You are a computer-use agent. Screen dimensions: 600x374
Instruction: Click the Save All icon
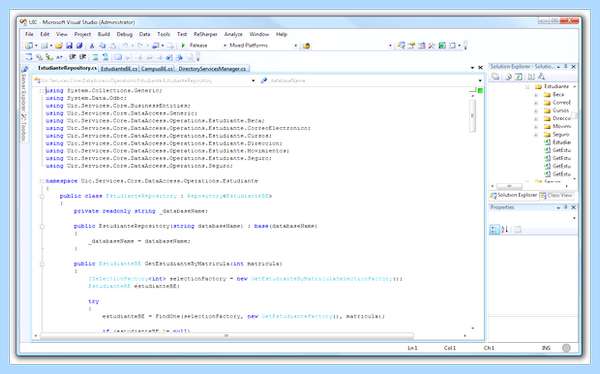80,46
